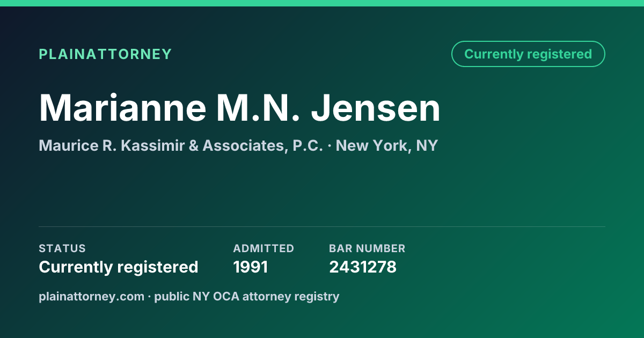
Task: Click the Currently registered pill badge
Action: click(x=528, y=54)
